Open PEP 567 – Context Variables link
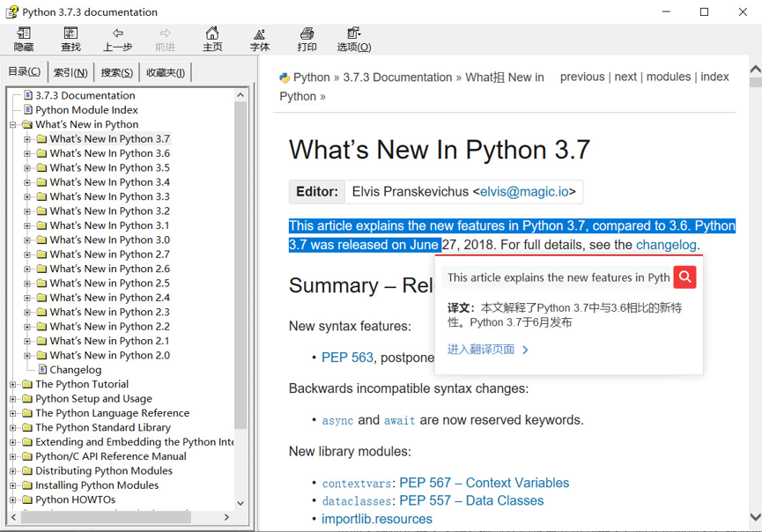The height and width of the screenshot is (532, 762). (x=484, y=483)
